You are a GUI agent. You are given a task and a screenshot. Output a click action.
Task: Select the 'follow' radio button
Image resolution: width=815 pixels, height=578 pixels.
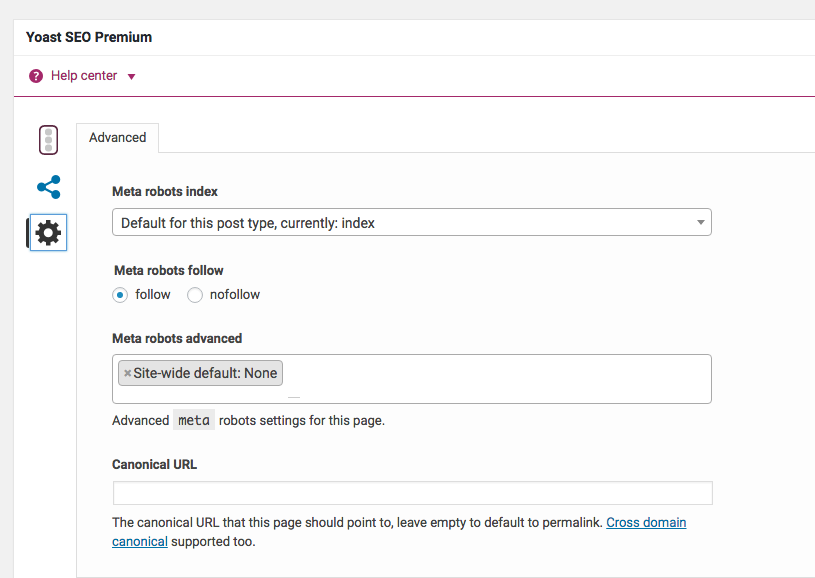click(120, 295)
